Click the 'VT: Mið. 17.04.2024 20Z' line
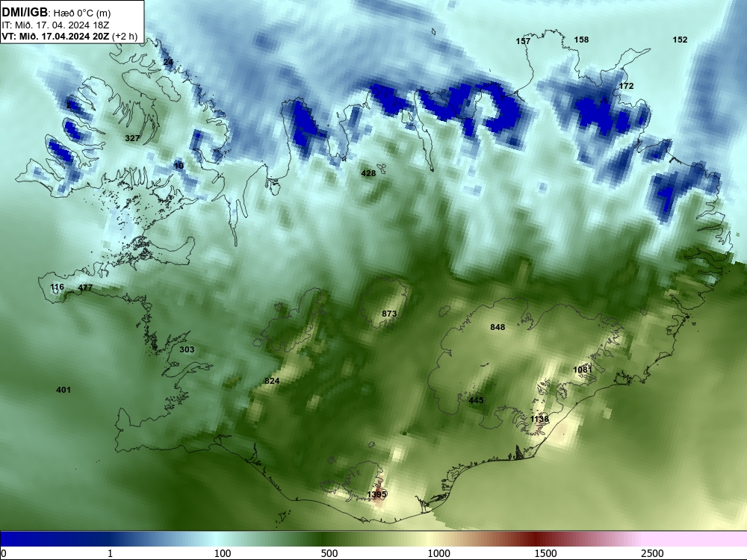 coord(55,36)
